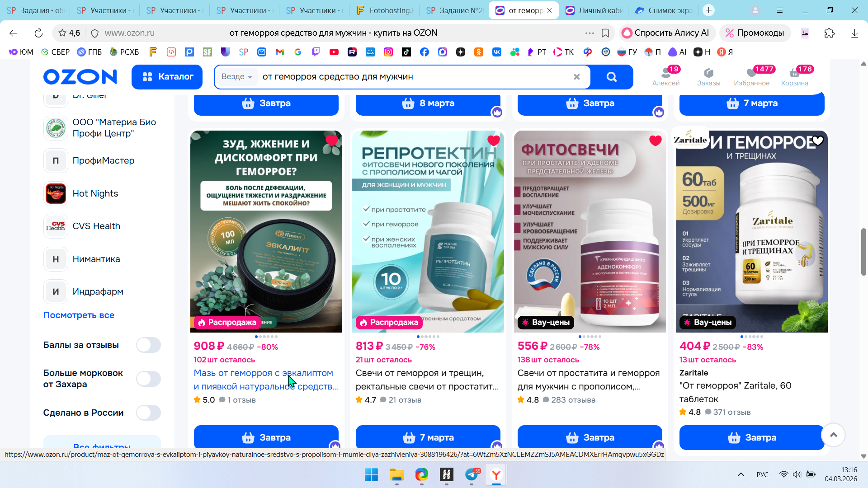Viewport: 868px width, 488px height.
Task: Click the Посмотреть все brands link
Action: (79, 315)
